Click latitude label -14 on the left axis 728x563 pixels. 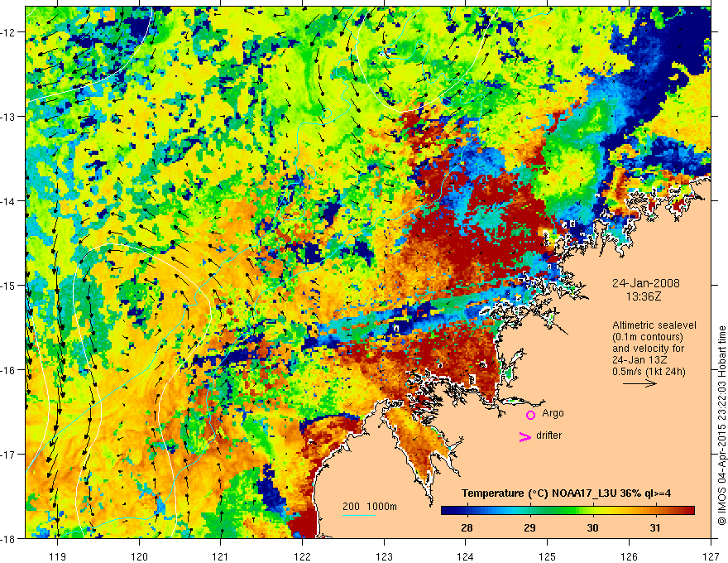[8, 201]
